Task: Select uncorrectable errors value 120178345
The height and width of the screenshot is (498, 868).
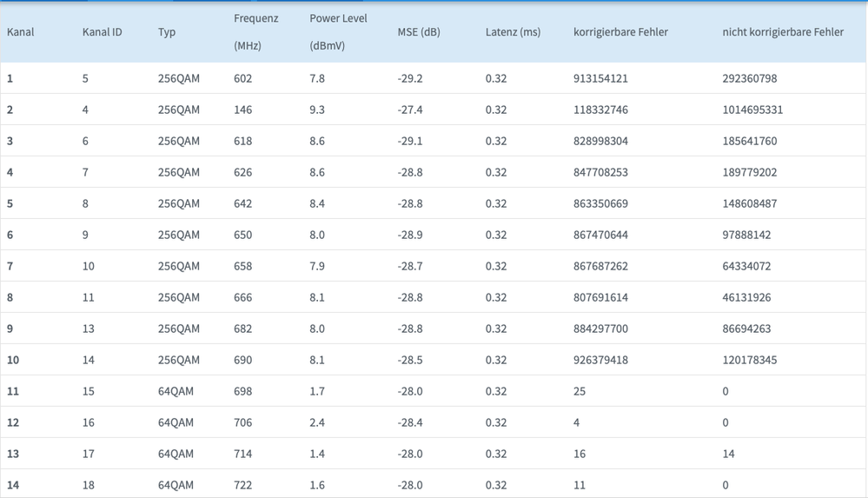Action: (x=750, y=360)
